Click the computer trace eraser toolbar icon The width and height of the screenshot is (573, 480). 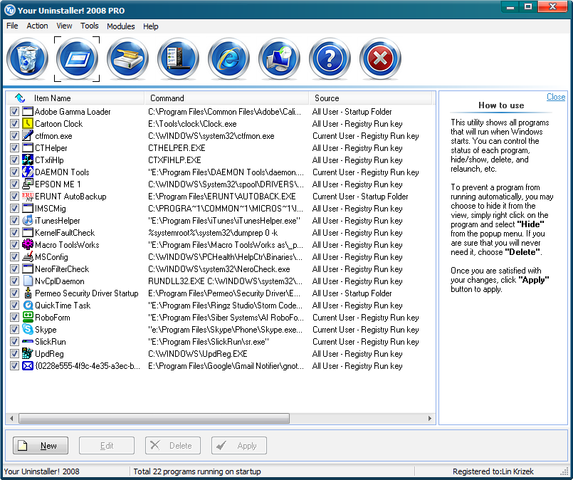(x=279, y=59)
